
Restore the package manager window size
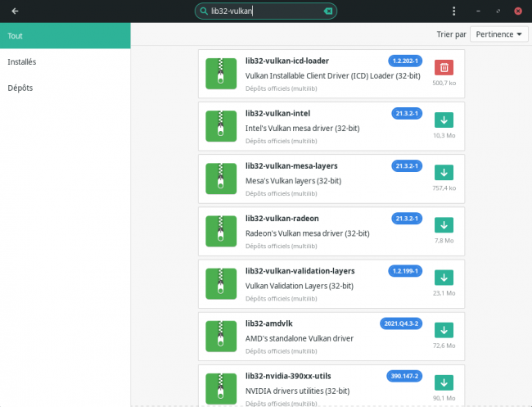(498, 11)
